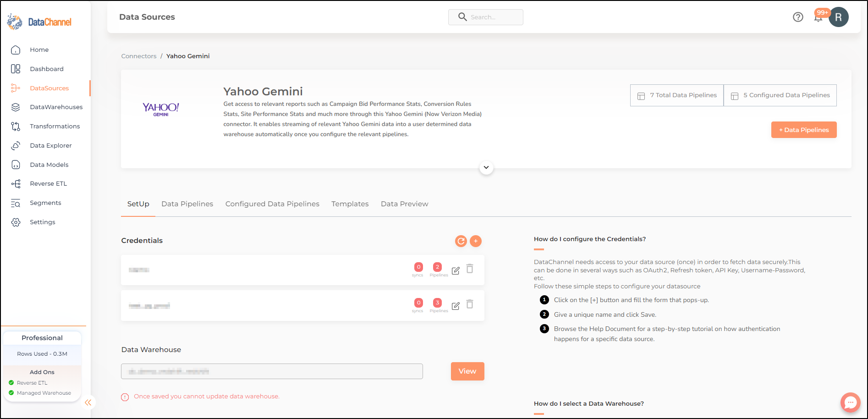Go to Reverse ETL in sidebar

(49, 183)
